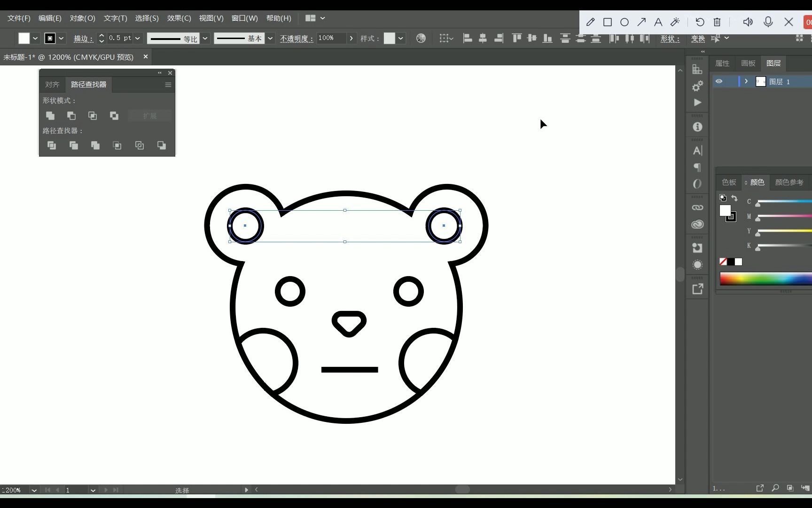This screenshot has width=812, height=508.
Task: Expand 图层 1 in the Layers panel
Action: tap(746, 81)
